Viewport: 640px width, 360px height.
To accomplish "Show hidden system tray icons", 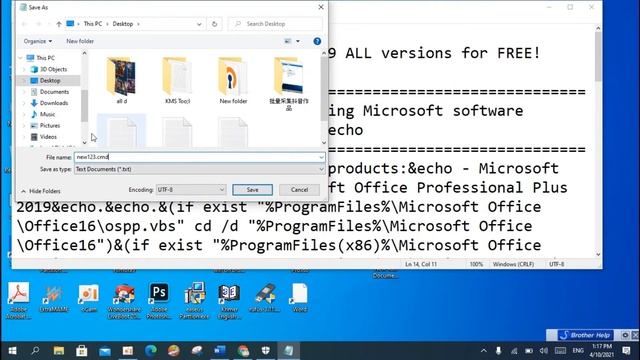I will pyautogui.click(x=483, y=351).
